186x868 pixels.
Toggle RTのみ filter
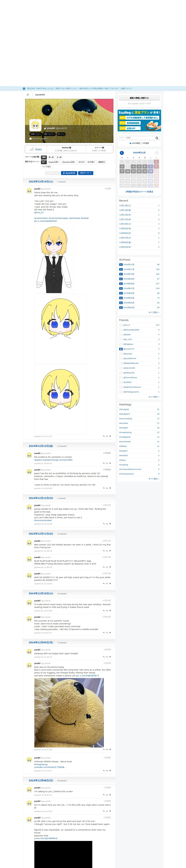[x=82, y=162]
